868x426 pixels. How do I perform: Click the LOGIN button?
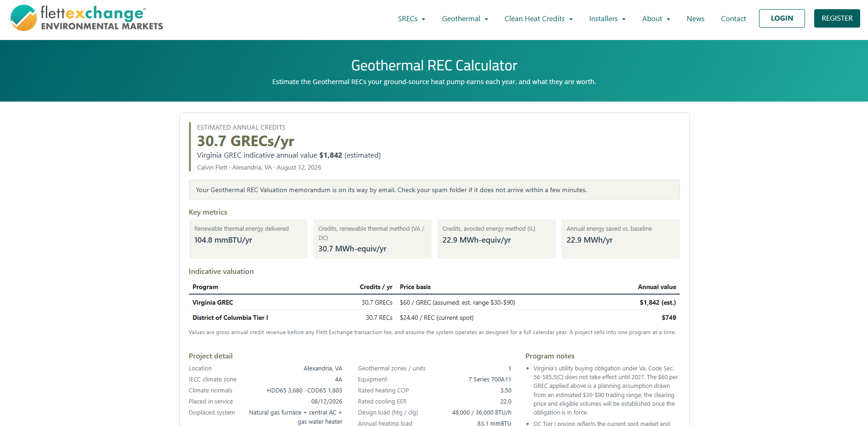[782, 18]
